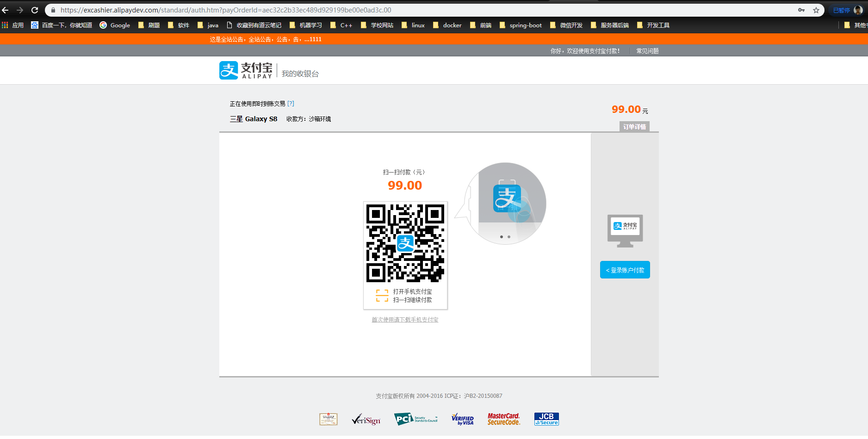Viewport: 868px width, 439px height.
Task: Click the announcement banner text ending in 1111
Action: coord(266,39)
